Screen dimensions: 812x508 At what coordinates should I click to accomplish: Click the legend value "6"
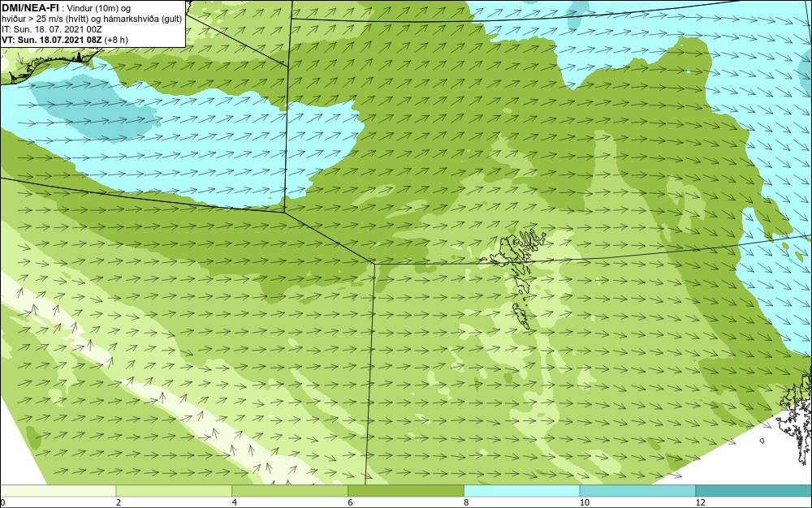351,502
